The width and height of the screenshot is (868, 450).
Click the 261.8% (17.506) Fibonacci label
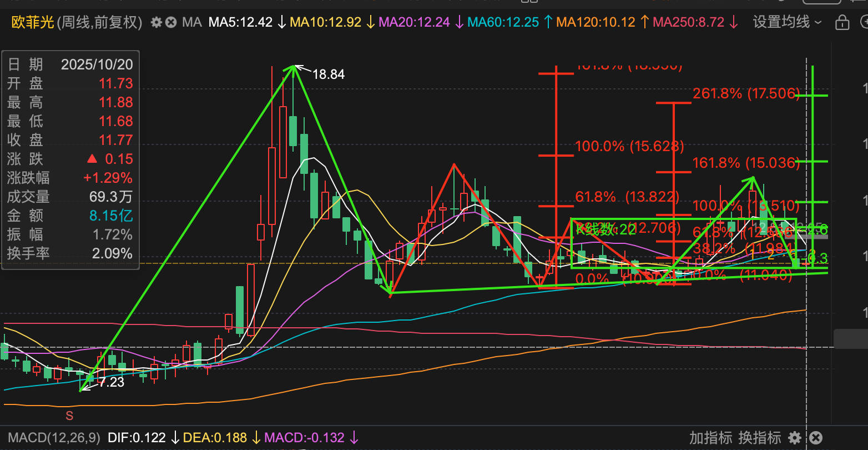[x=746, y=93]
